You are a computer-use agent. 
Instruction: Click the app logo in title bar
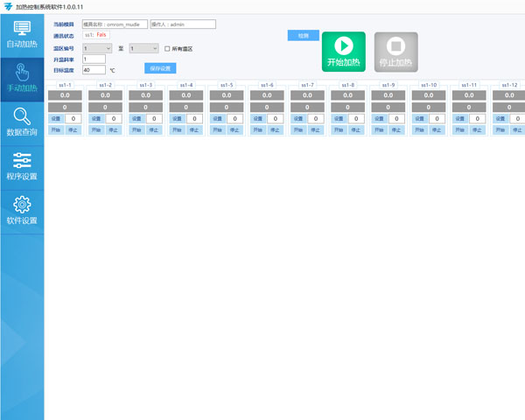click(7, 6)
